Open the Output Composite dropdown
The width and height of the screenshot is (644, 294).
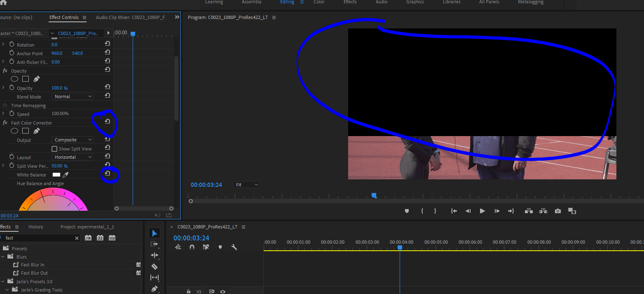point(73,139)
